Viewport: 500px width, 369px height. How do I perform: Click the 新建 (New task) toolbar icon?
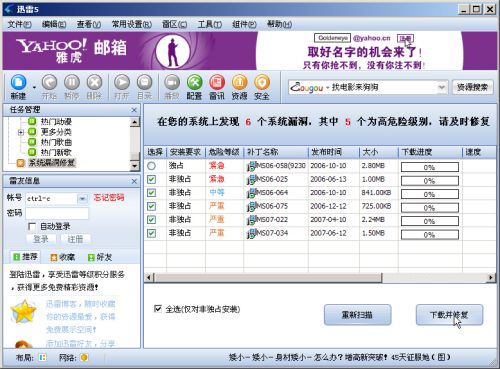tap(19, 83)
